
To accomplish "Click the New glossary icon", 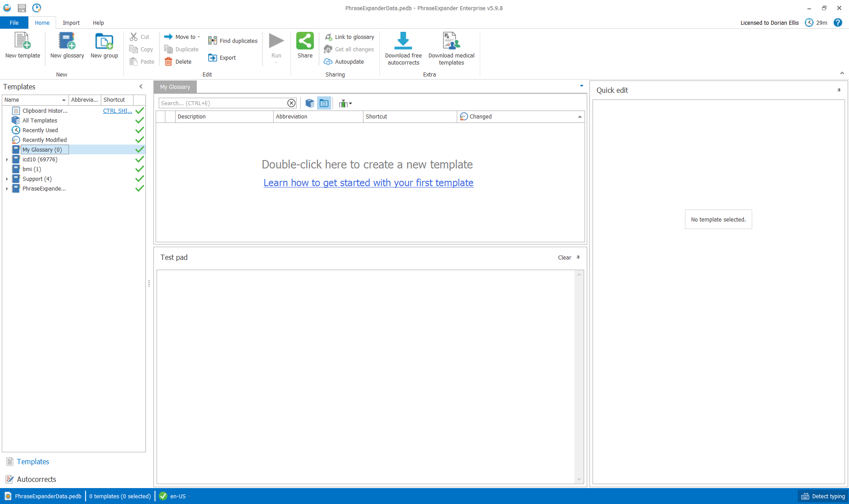I will pyautogui.click(x=67, y=41).
